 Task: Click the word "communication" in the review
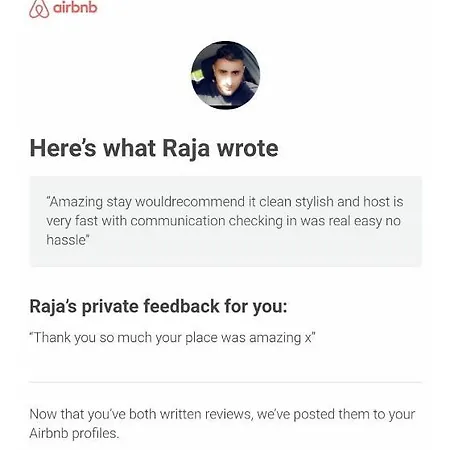[x=178, y=221]
